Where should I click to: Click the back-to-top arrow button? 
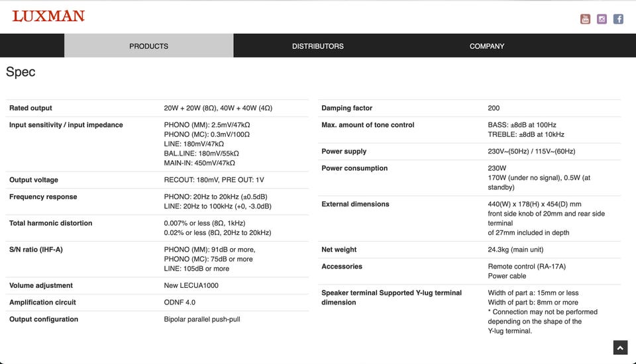[x=620, y=347]
